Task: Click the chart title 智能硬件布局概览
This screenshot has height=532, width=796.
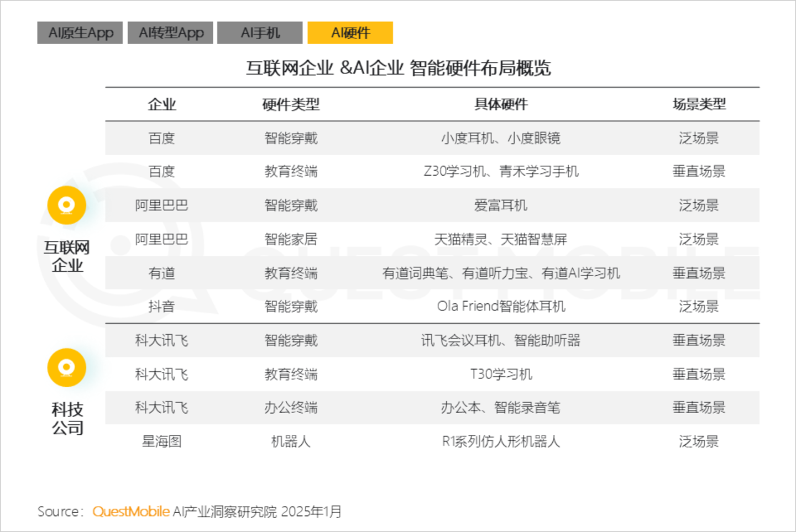Action: [x=398, y=68]
